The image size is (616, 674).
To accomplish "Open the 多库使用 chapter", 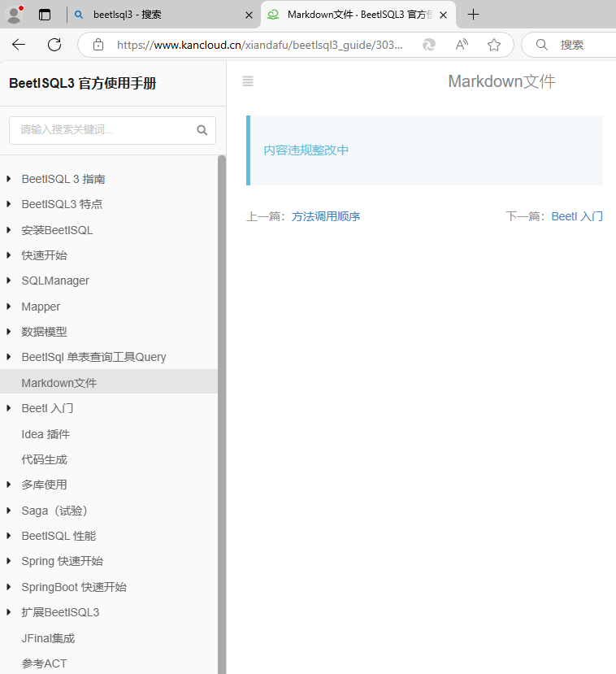I will pyautogui.click(x=44, y=485).
